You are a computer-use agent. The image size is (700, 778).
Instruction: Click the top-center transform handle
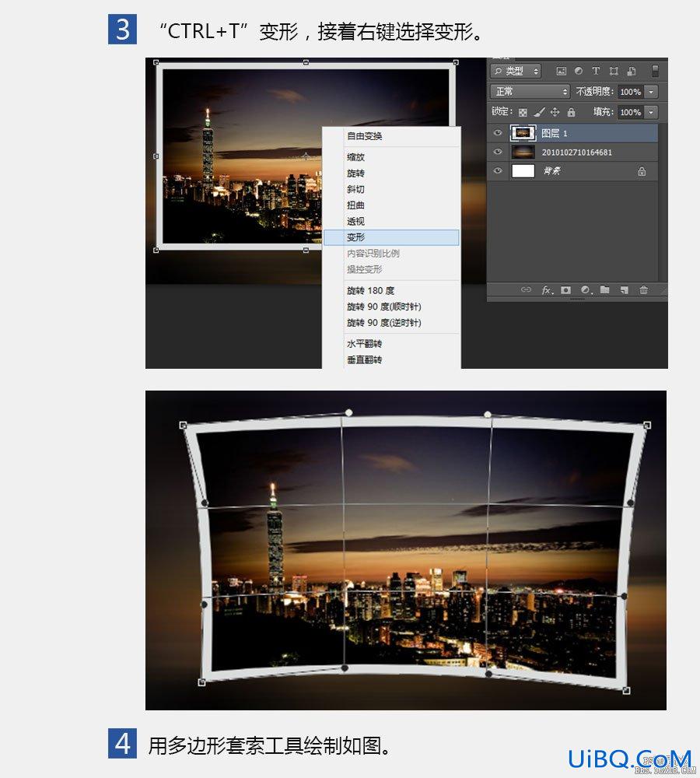coord(306,62)
